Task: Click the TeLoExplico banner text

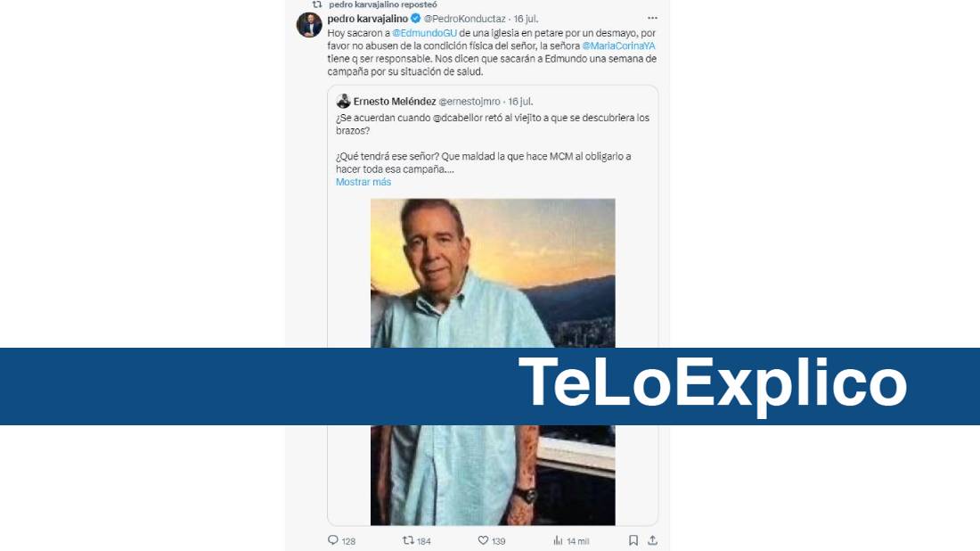Action: (713, 383)
